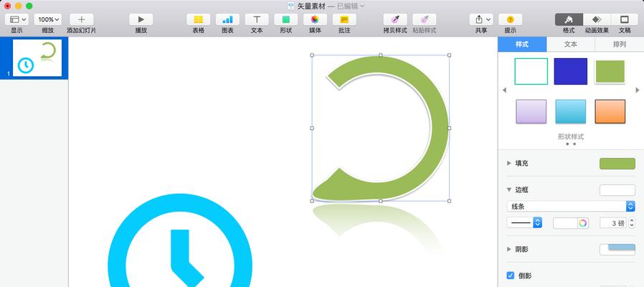Add a text box with 文本 icon
The width and height of the screenshot is (644, 287).
point(257,19)
